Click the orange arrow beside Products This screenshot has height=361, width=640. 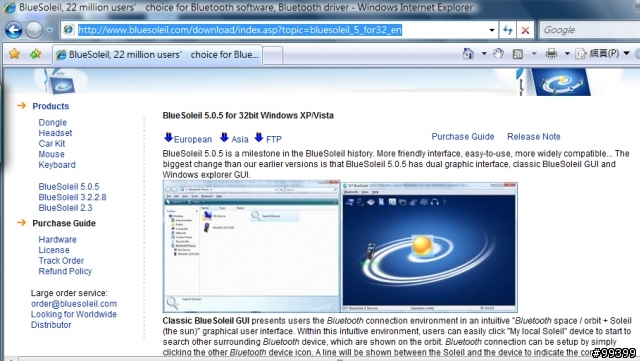pyautogui.click(x=21, y=106)
